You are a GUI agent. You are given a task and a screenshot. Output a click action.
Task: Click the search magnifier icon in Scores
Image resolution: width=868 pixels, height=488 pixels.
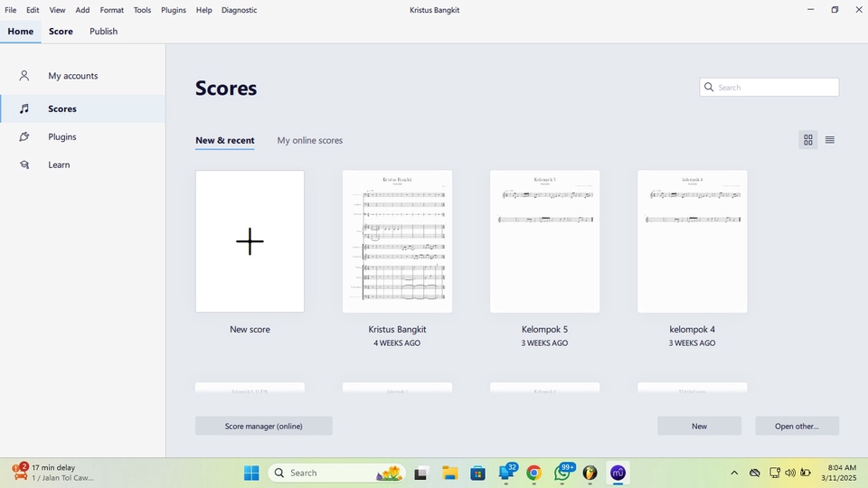pos(709,87)
